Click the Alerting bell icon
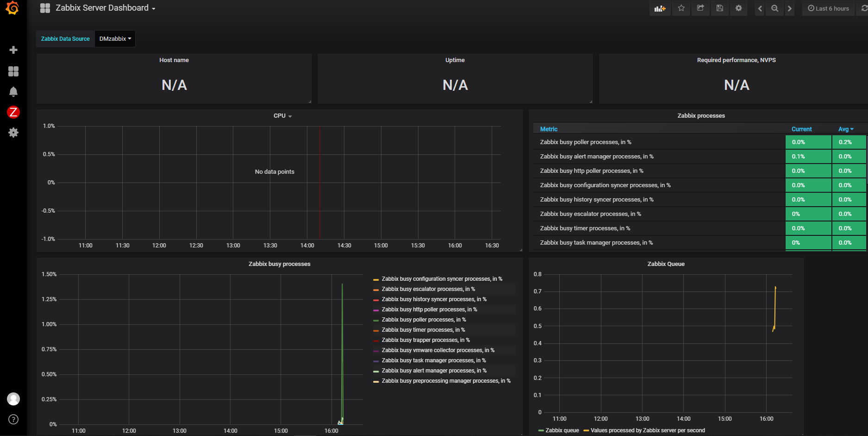Viewport: 868px width, 436px height. tap(13, 92)
